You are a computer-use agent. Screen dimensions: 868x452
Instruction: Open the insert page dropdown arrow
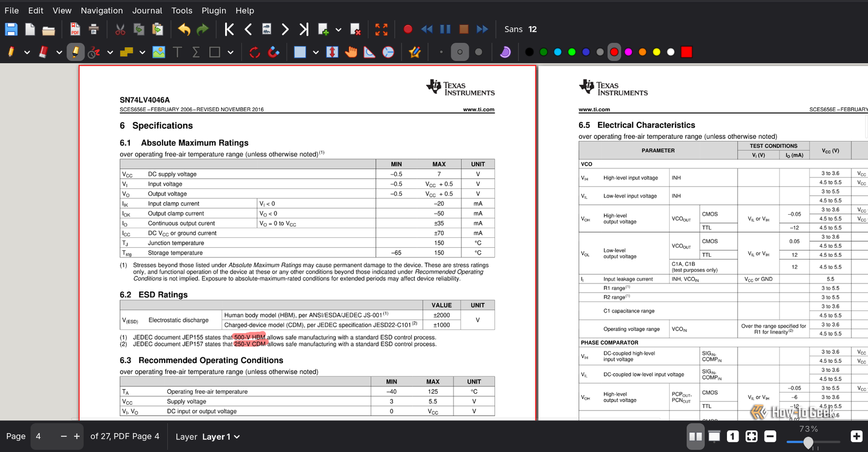[x=338, y=29]
